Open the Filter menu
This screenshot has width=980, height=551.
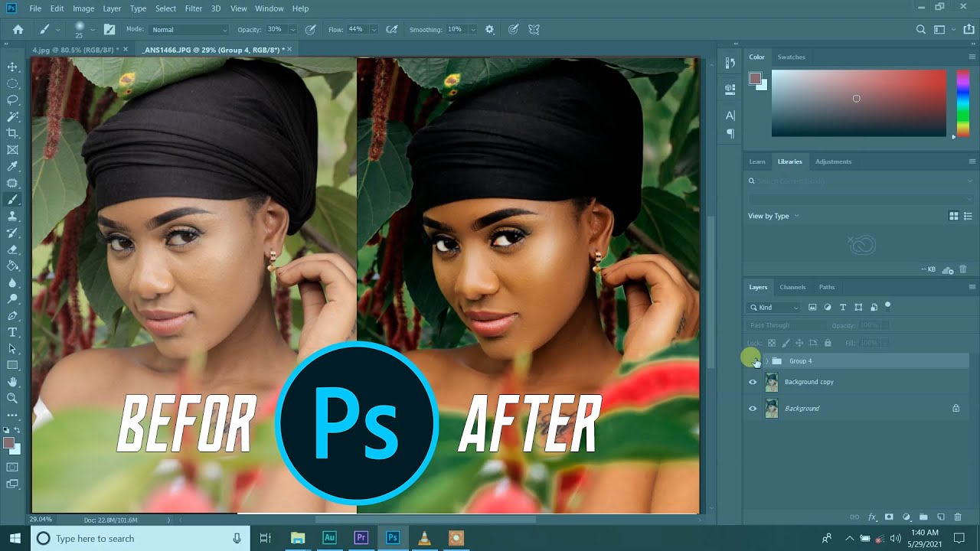pos(194,8)
